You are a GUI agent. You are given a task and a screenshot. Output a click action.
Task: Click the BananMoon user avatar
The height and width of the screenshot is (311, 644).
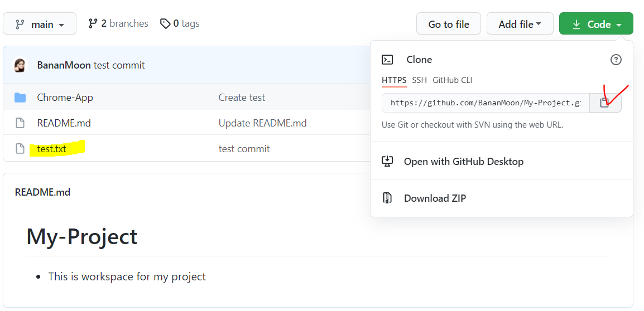click(21, 65)
